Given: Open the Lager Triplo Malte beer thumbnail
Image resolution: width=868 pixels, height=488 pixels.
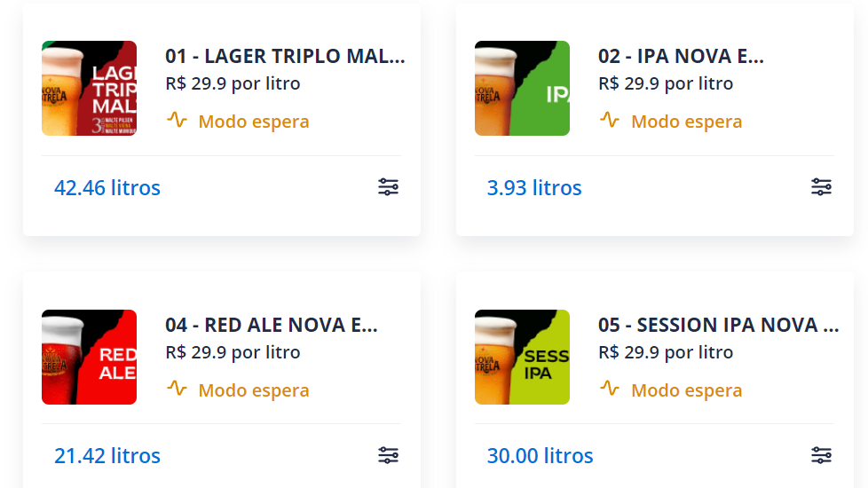Looking at the screenshot, I should click(89, 88).
